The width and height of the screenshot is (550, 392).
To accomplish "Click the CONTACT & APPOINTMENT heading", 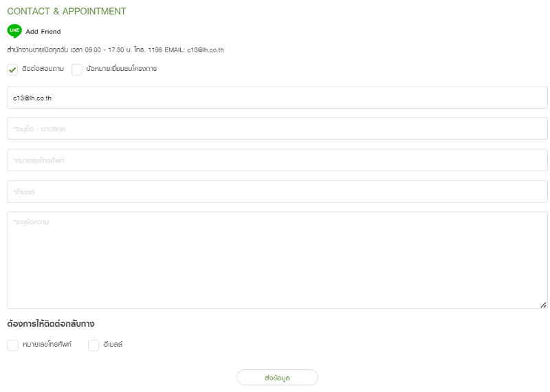I will (x=67, y=12).
